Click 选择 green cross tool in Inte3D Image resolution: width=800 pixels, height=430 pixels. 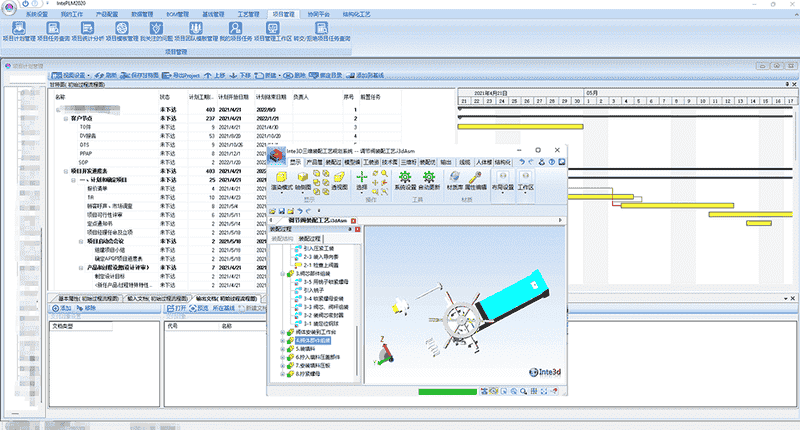point(362,177)
